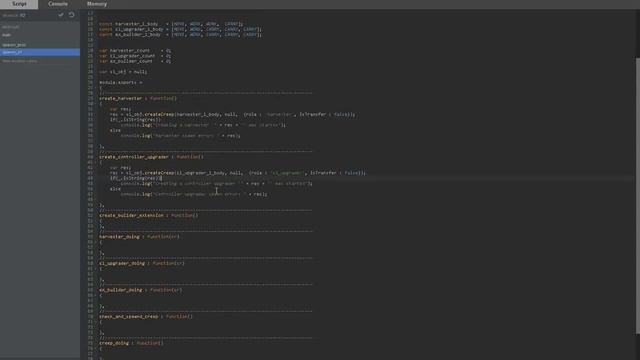
Task: Click the var s1_obj = null line
Action: (123, 72)
